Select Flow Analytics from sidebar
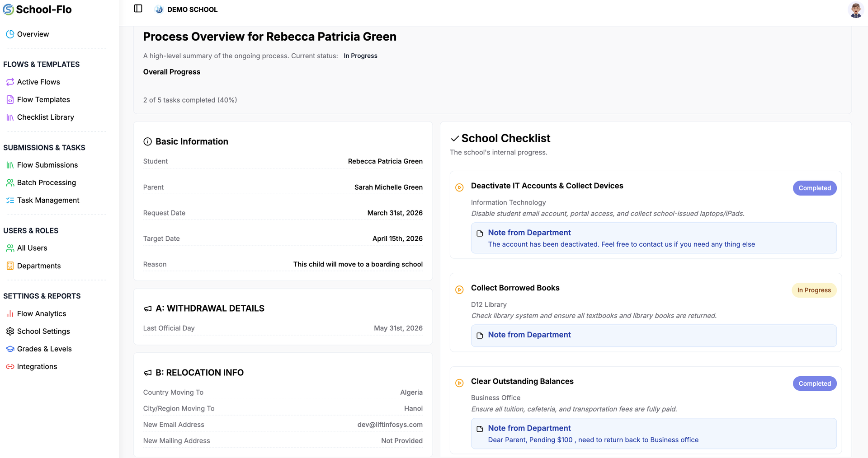This screenshot has width=868, height=458. tap(41, 313)
